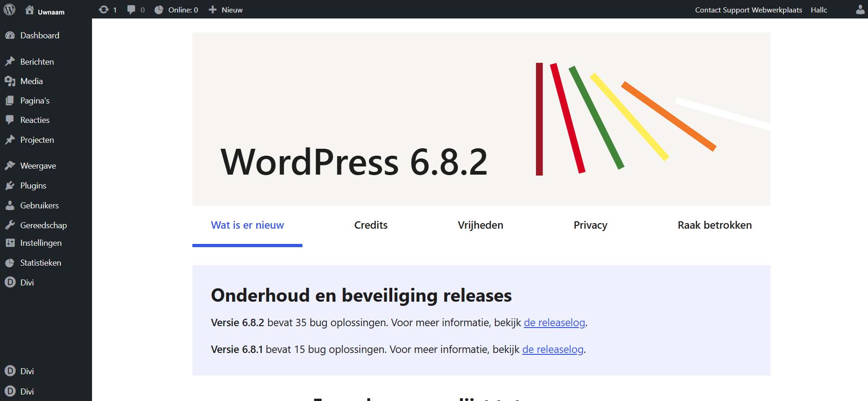
Task: Switch to the Privacy tab
Action: (x=591, y=225)
